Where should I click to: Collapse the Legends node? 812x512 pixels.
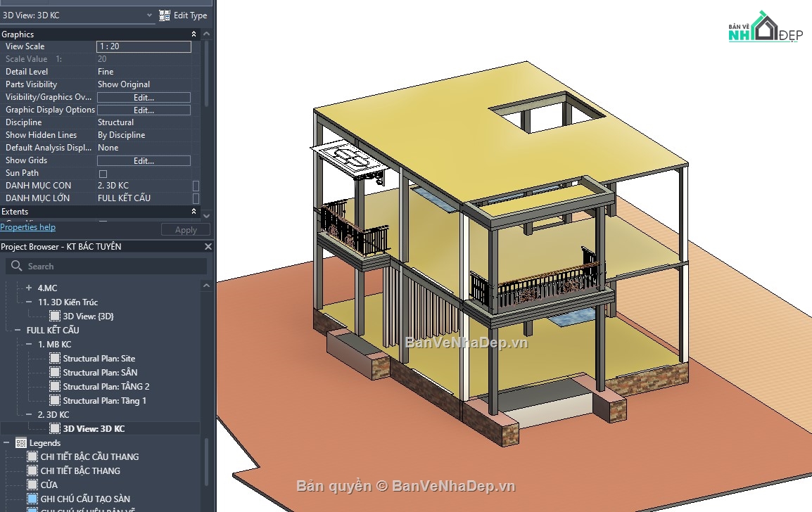click(x=6, y=443)
